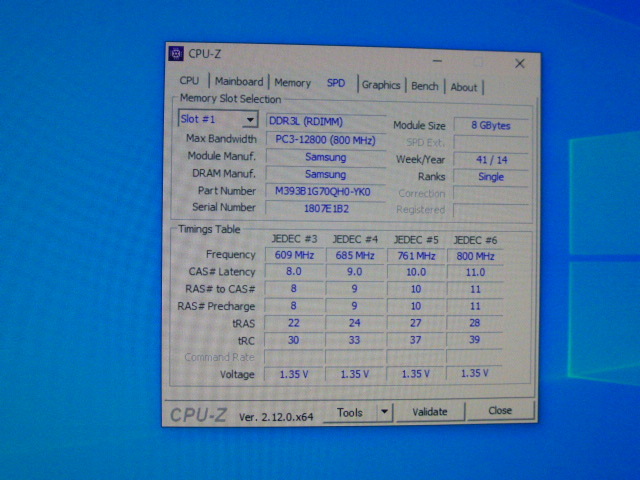Open the Graphics tab
Screen dimensions: 640x480
[381, 85]
